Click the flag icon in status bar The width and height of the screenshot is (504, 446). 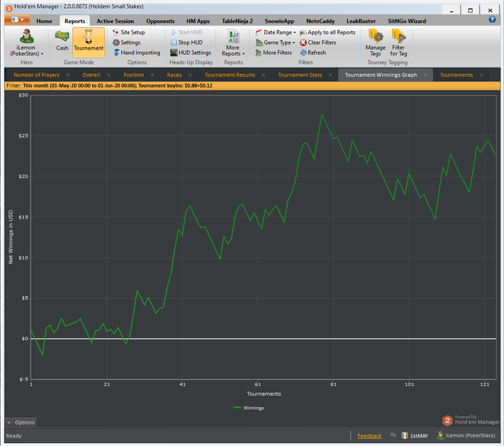click(393, 435)
